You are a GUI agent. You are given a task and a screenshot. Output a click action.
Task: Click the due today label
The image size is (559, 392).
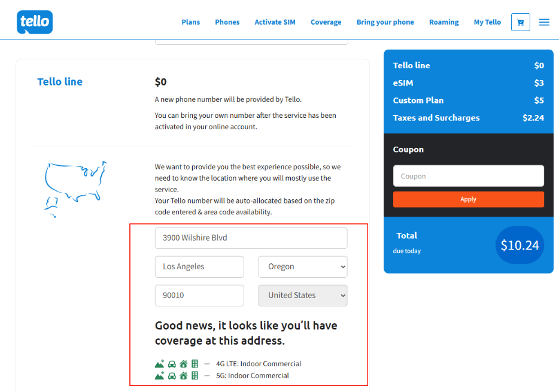pos(407,251)
